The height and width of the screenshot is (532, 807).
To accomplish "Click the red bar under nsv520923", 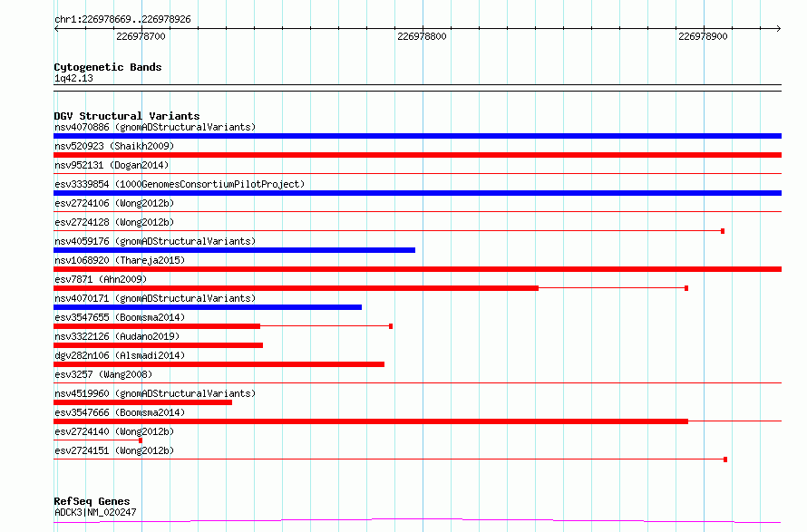I will (417, 155).
